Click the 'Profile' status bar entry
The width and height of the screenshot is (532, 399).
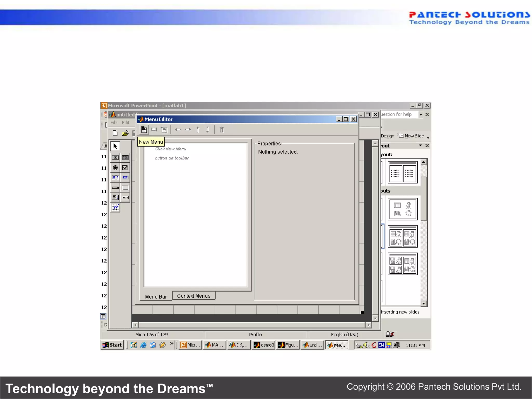[255, 335]
